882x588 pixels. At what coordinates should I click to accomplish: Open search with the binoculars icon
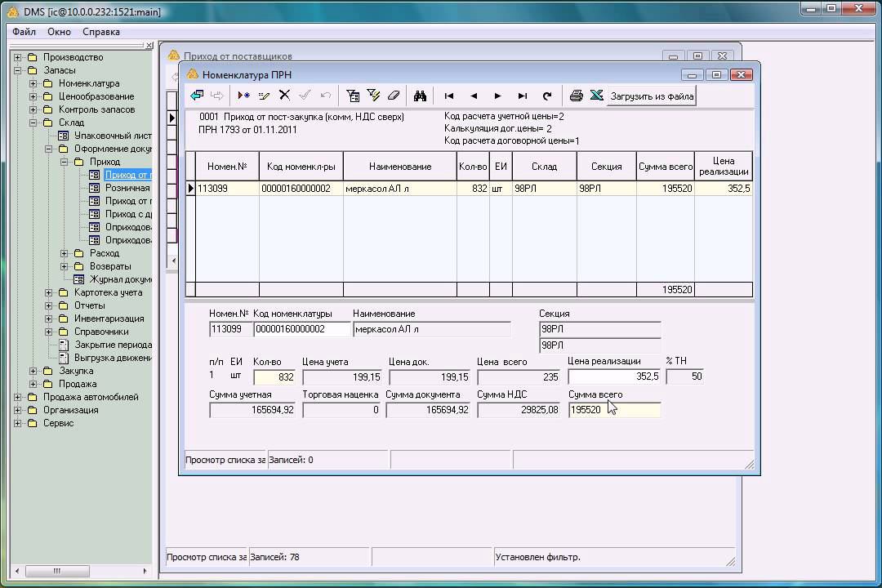(x=420, y=96)
